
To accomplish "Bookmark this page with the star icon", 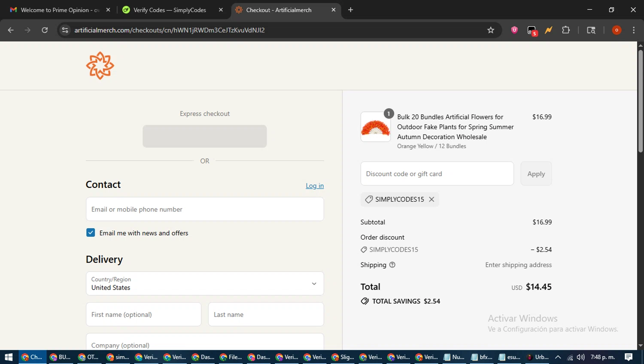I will [x=491, y=30].
